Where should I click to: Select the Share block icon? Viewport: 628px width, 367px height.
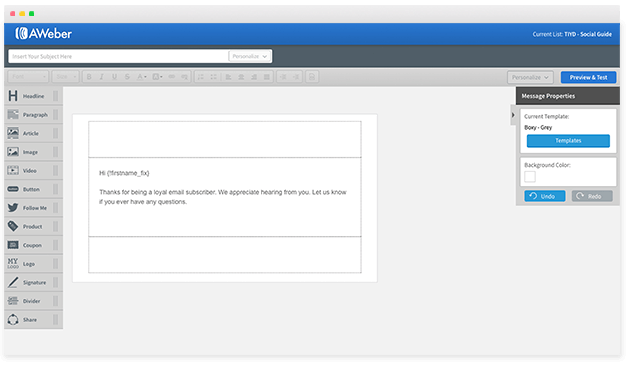click(x=13, y=319)
